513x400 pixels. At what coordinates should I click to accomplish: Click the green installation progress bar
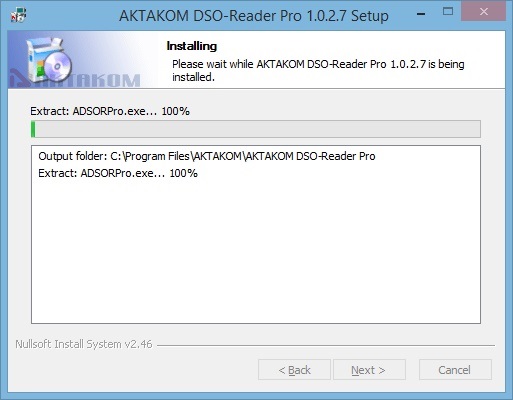click(x=33, y=129)
